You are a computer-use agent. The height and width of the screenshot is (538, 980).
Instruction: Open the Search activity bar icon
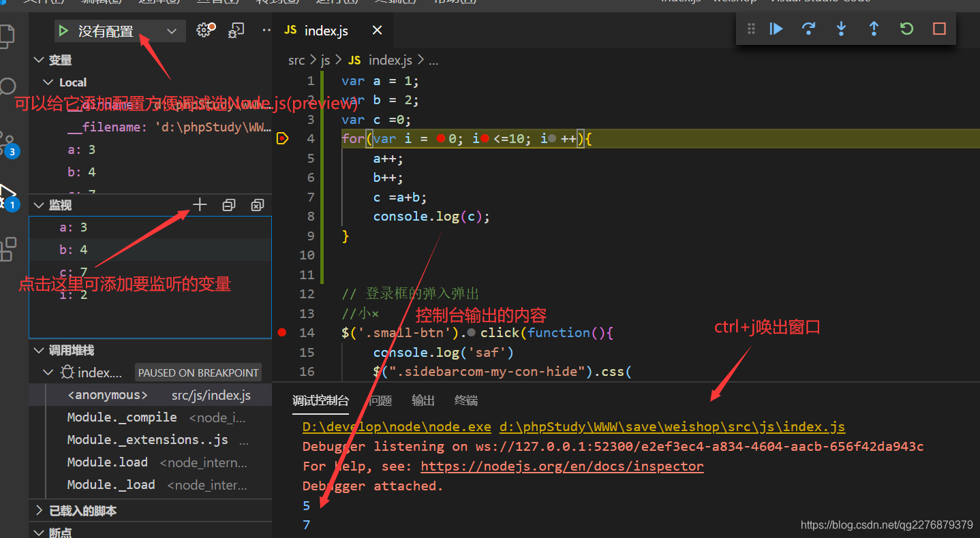7,87
